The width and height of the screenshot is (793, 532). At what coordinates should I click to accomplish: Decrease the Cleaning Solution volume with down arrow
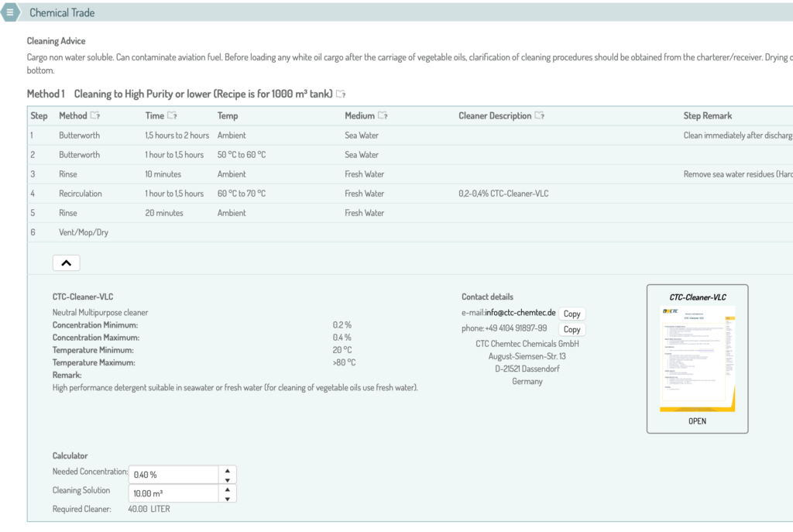click(227, 498)
